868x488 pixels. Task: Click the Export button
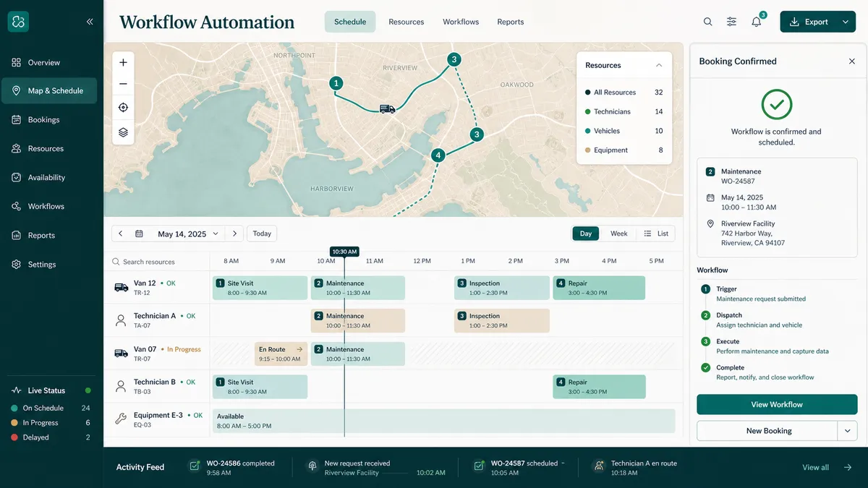tap(809, 22)
